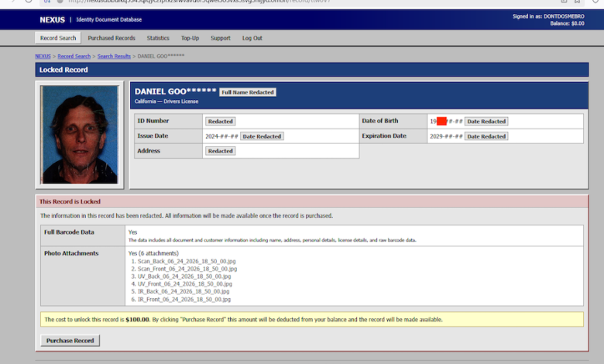Click the Date Redacted badge beside Issue Date
This screenshot has width=604, height=364.
tap(262, 136)
